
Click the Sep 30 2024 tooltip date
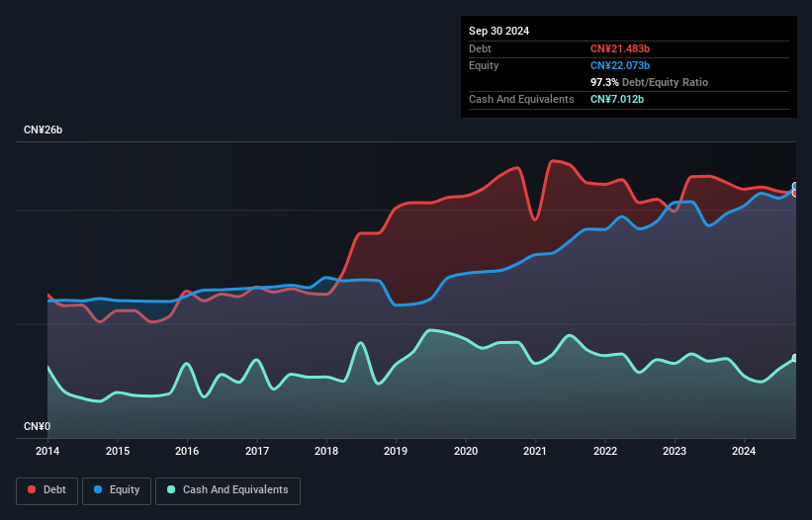click(x=498, y=31)
